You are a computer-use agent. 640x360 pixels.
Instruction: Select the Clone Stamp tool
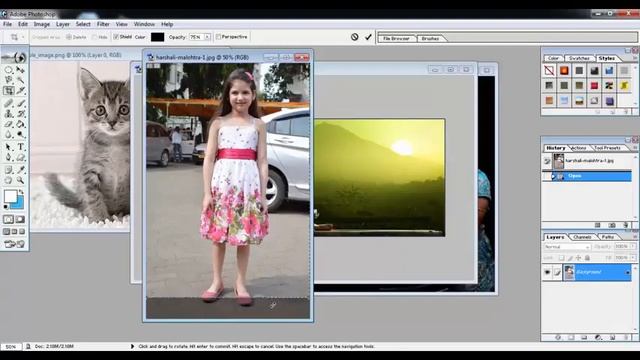pyautogui.click(x=9, y=114)
